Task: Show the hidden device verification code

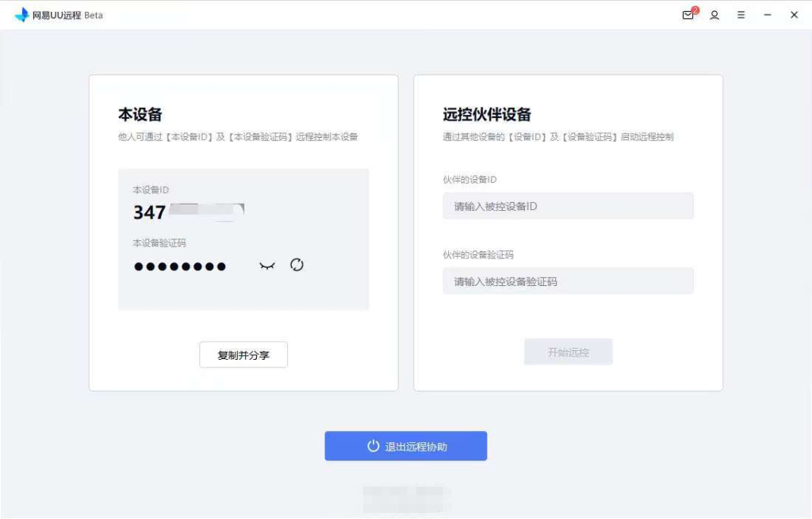Action: (267, 266)
